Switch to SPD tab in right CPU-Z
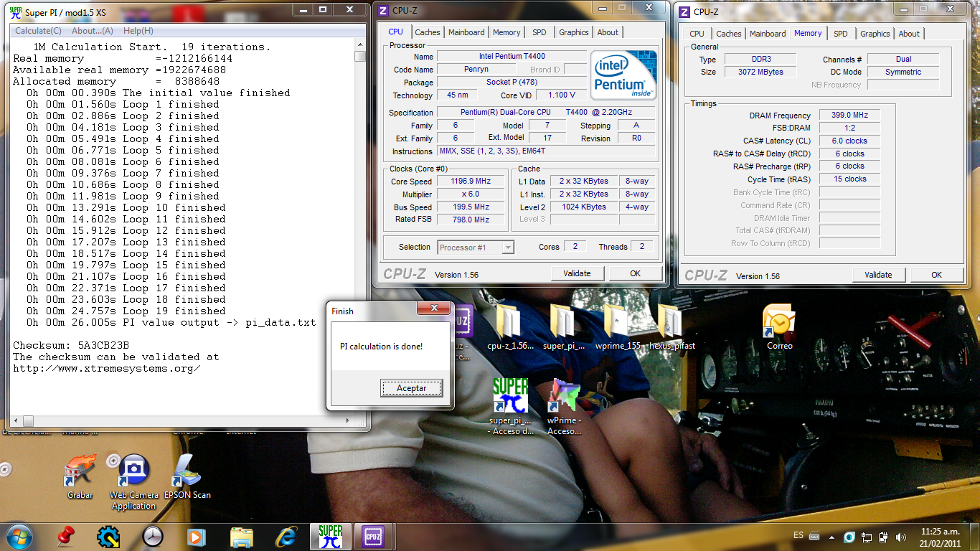Screen dimensions: 980x551 (841, 34)
